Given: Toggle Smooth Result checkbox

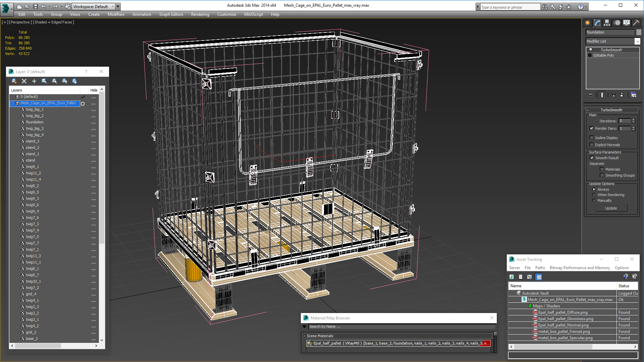Looking at the screenshot, I should click(592, 158).
